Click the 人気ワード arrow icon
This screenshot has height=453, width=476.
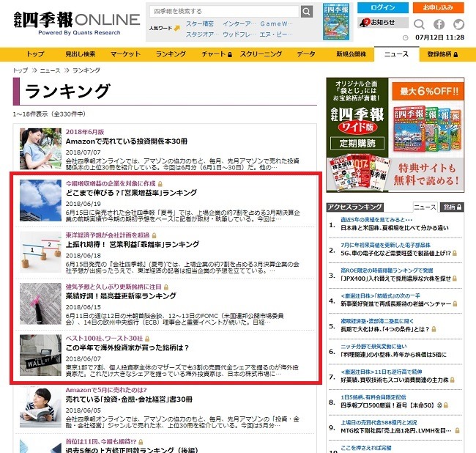pos(176,29)
